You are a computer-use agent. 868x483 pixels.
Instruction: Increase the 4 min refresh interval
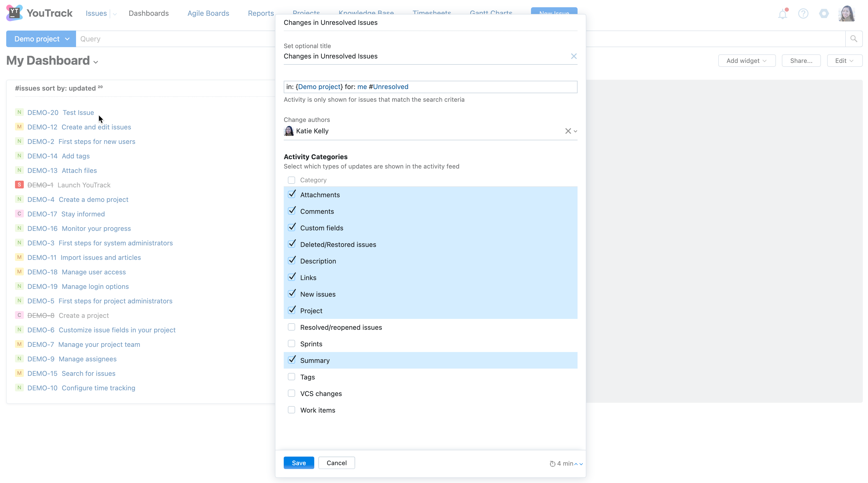[x=576, y=464]
